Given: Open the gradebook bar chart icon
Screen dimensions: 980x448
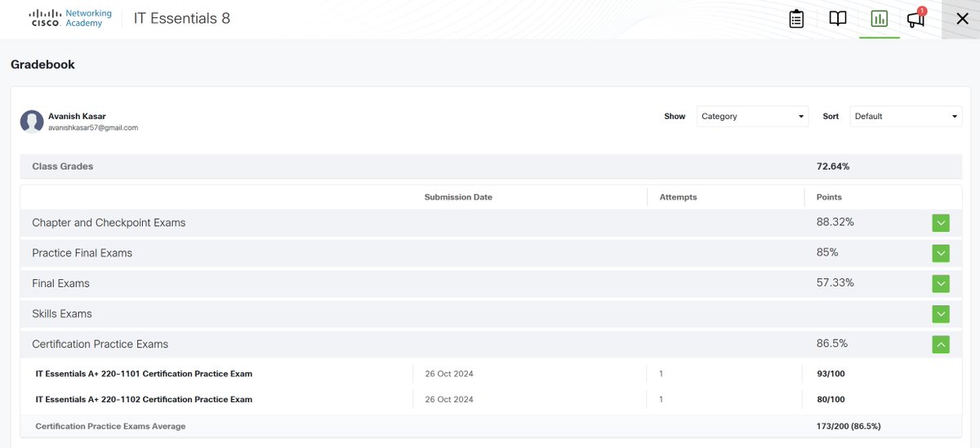Looking at the screenshot, I should point(879,19).
